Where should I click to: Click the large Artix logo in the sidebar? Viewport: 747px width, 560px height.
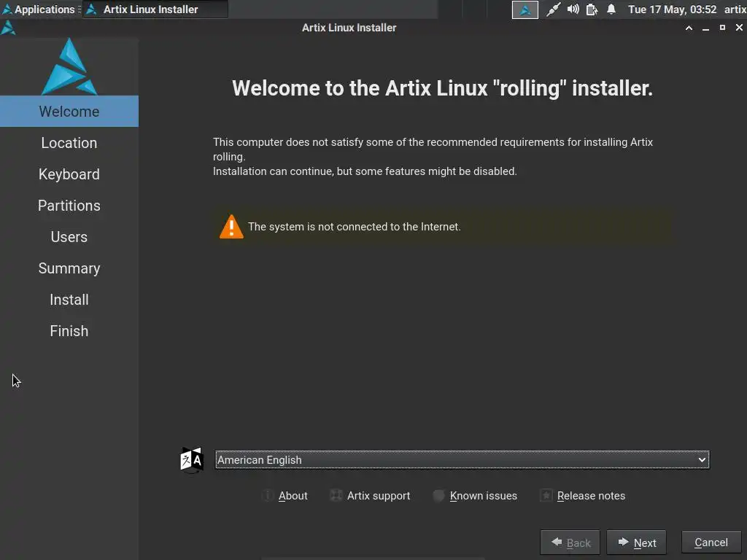pyautogui.click(x=69, y=67)
